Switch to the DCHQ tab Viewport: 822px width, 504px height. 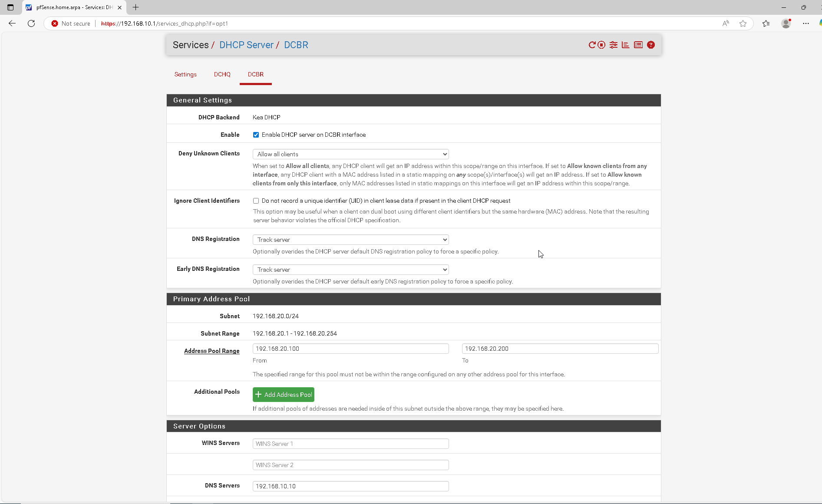(x=222, y=74)
